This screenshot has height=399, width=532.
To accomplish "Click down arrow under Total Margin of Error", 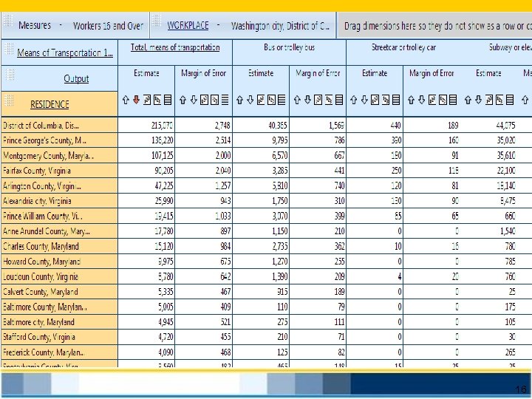I will (194, 100).
